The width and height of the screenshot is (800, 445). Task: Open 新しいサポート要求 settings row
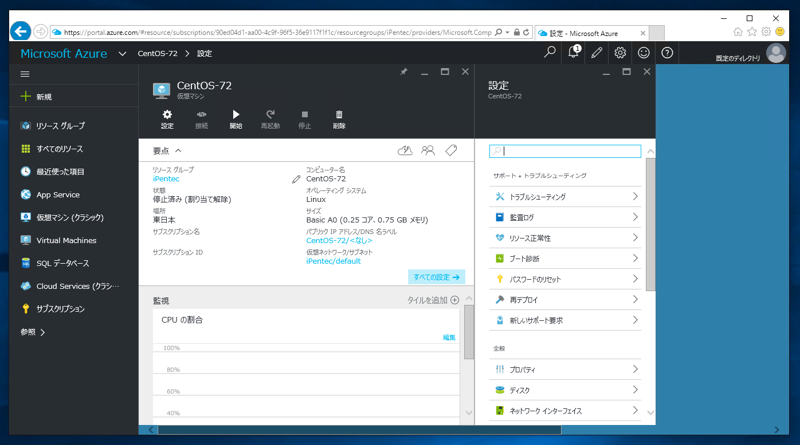565,320
